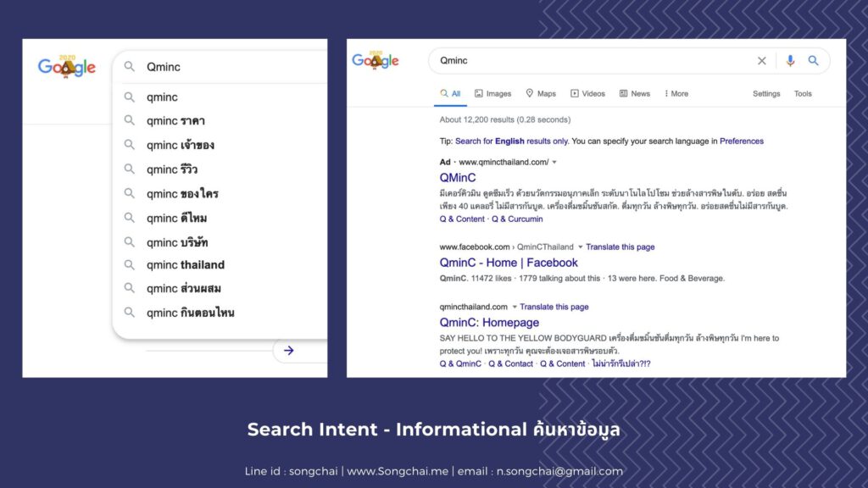
Task: Open 'ไม่น่ารักรึเปล่า?!?' sitelink
Action: (x=621, y=363)
